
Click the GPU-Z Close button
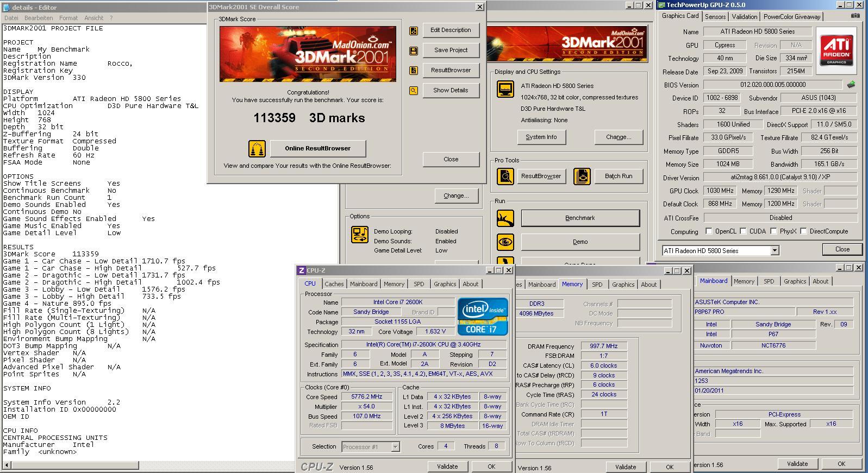pos(842,249)
